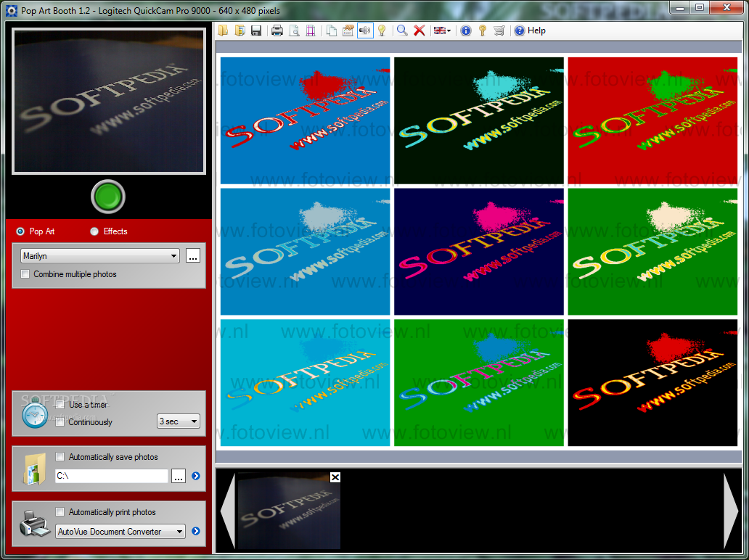Enable Automatically print photos checkbox
This screenshot has height=560, width=749.
pos(60,512)
